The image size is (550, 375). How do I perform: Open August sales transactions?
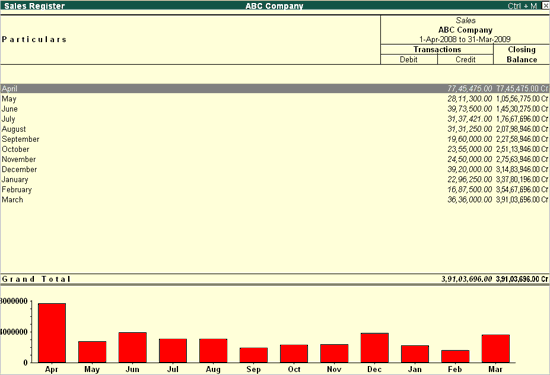[x=275, y=129]
